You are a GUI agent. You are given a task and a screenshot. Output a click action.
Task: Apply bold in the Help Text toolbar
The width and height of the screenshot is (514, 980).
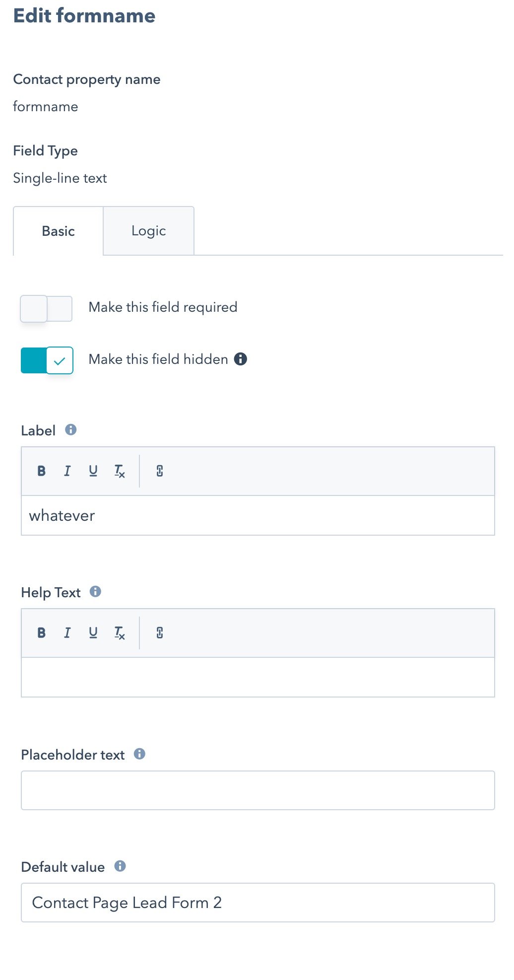click(x=42, y=633)
